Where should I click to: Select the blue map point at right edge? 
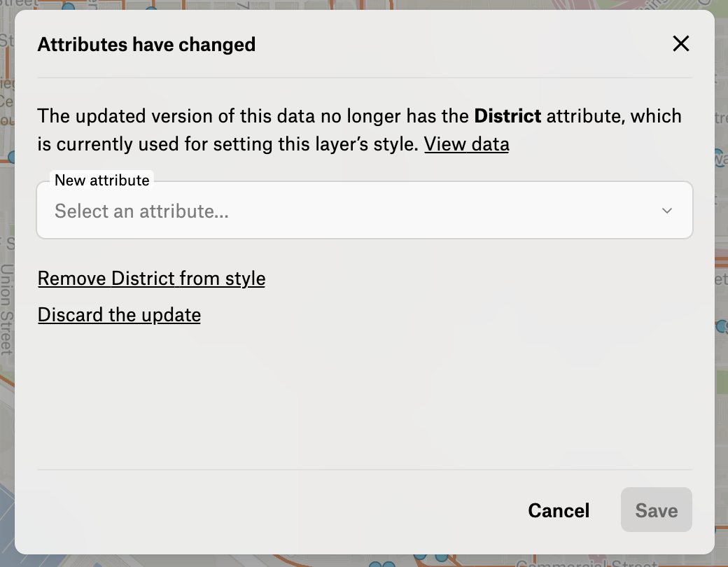click(722, 326)
